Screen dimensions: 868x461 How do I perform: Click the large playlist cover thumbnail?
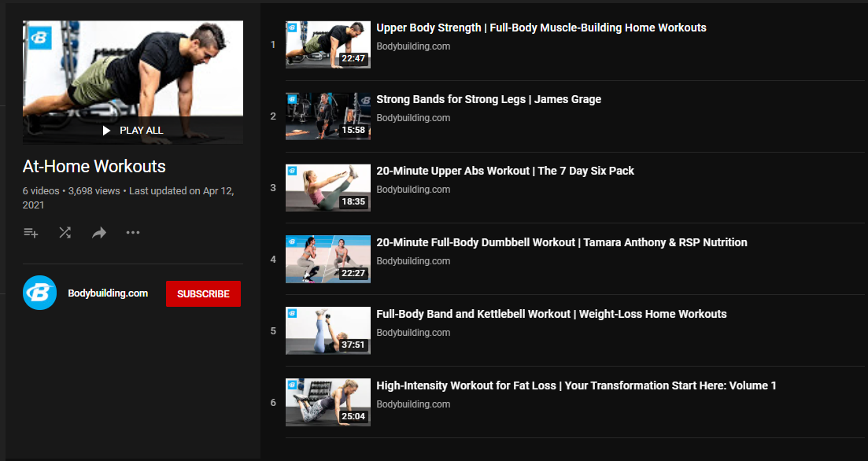tap(133, 82)
